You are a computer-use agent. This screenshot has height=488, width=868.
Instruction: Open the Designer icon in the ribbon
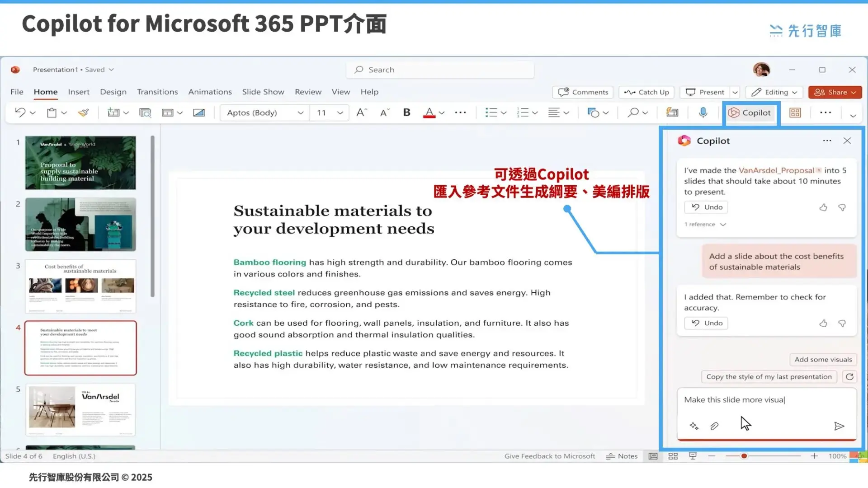(x=672, y=113)
